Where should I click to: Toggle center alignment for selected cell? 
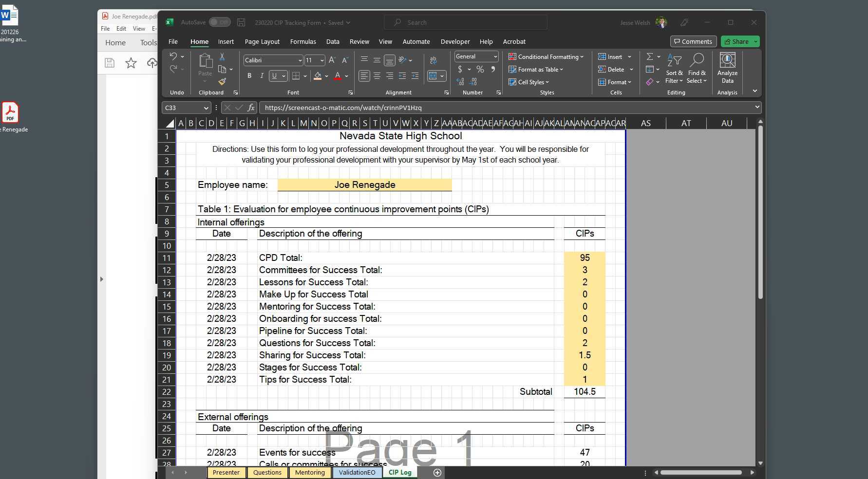[377, 76]
